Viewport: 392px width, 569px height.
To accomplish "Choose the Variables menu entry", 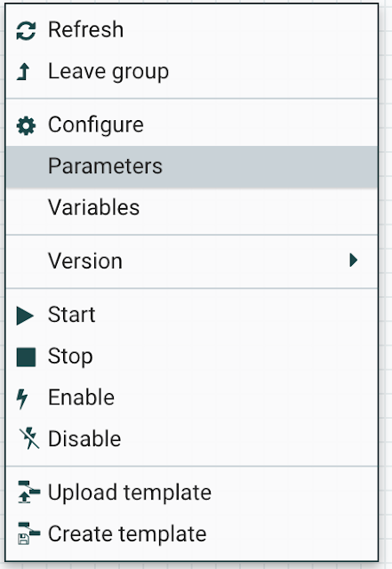I will [x=94, y=207].
